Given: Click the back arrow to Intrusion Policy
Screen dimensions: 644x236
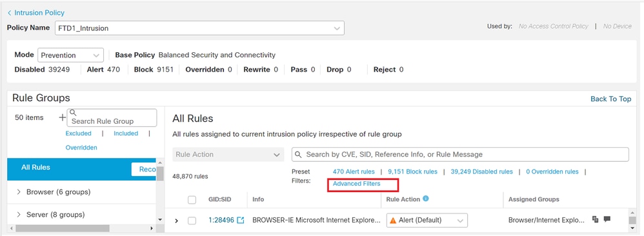Looking at the screenshot, I should click(10, 13).
